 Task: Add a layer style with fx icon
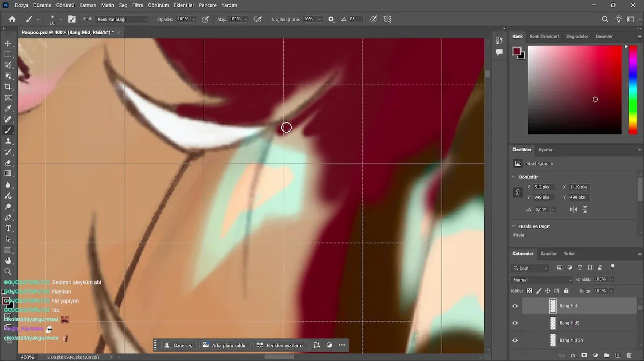(573, 355)
